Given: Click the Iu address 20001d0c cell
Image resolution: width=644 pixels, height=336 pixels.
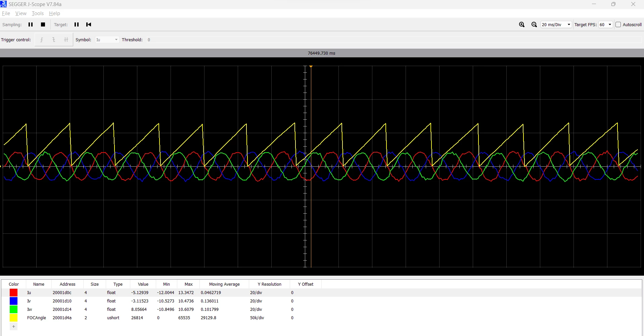Looking at the screenshot, I should click(x=62, y=293).
